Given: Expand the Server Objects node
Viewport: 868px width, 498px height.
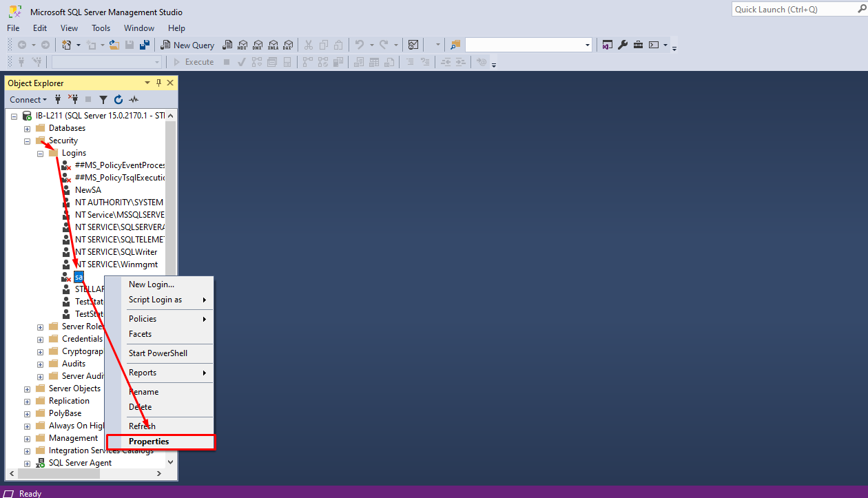Looking at the screenshot, I should click(27, 388).
